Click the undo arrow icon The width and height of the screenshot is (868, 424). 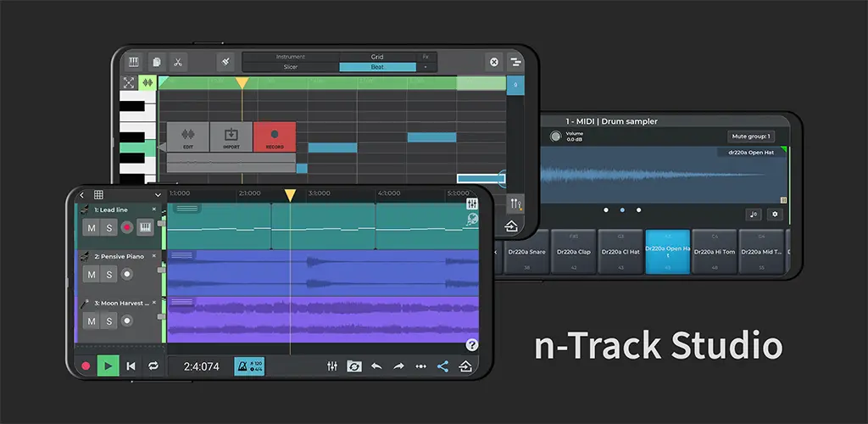click(376, 365)
